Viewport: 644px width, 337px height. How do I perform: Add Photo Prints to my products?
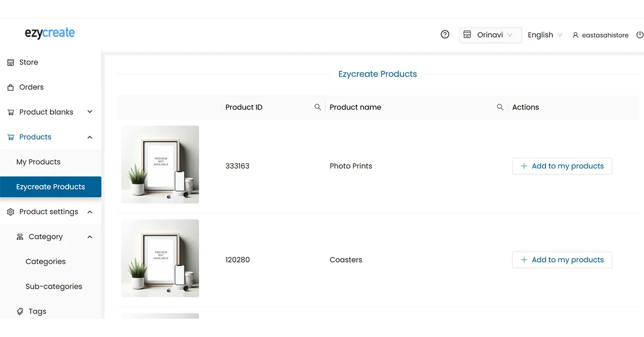(x=562, y=166)
